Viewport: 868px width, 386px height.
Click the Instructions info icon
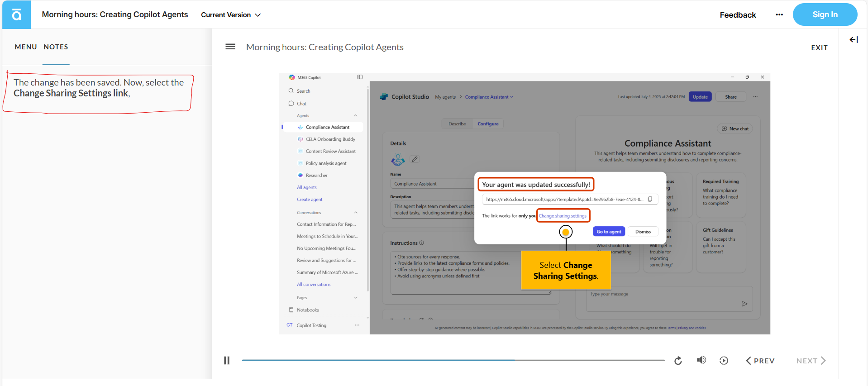point(422,243)
